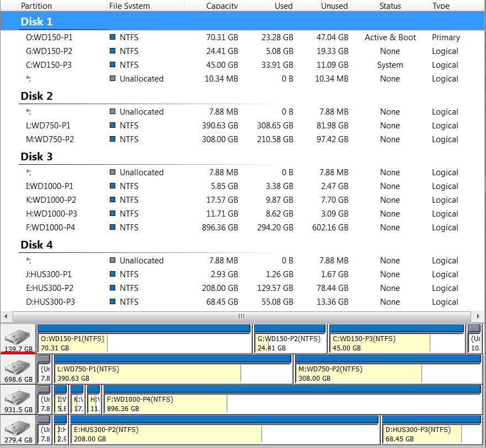Select the M:WD750-P2 partition row

pos(242,139)
